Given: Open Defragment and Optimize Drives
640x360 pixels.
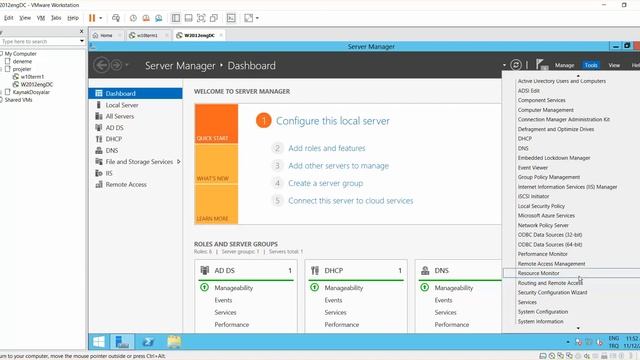Looking at the screenshot, I should (556, 129).
